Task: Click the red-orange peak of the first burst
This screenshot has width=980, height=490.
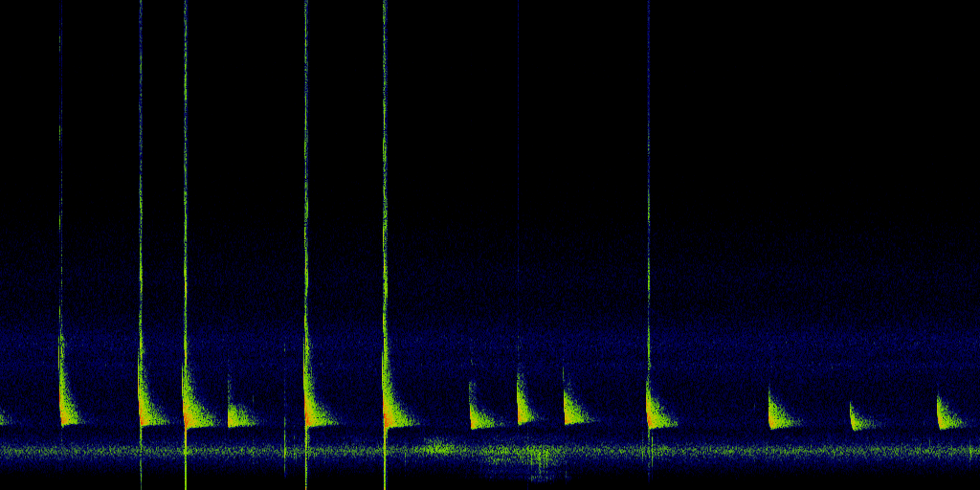Action: pos(63,415)
